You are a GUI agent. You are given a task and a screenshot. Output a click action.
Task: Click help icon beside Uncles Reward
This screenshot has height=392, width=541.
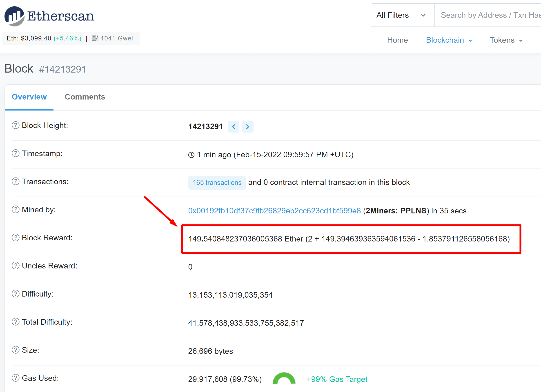pyautogui.click(x=16, y=266)
